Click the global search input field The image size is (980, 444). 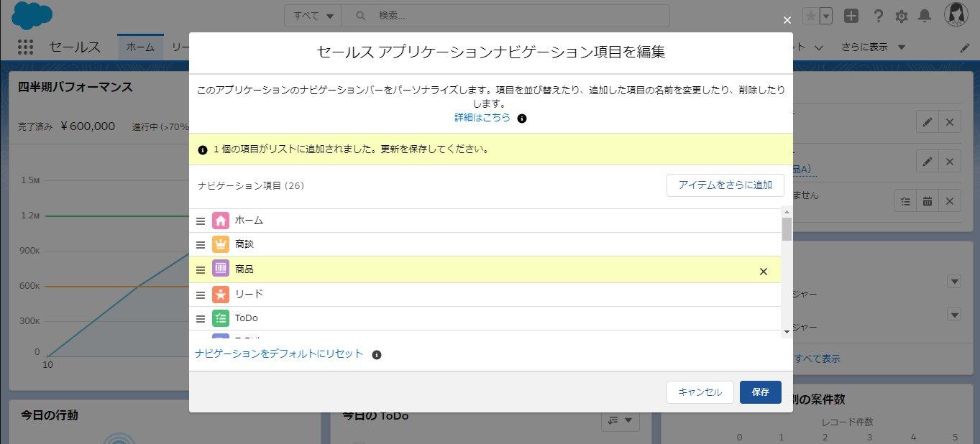pyautogui.click(x=505, y=16)
